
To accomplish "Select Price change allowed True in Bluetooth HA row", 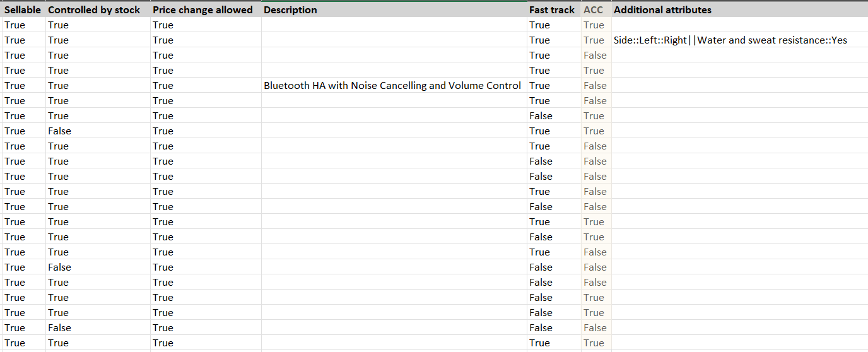I will click(206, 86).
